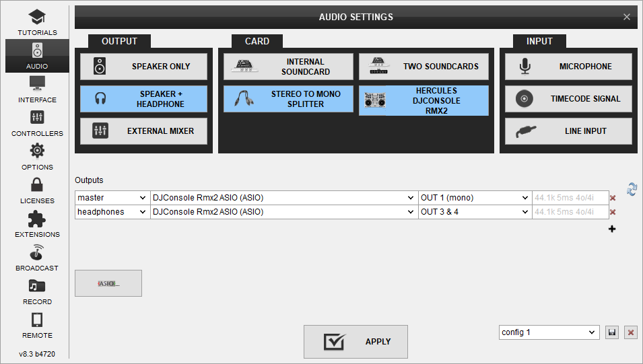Save the current audio config
Image resolution: width=643 pixels, height=364 pixels.
612,332
